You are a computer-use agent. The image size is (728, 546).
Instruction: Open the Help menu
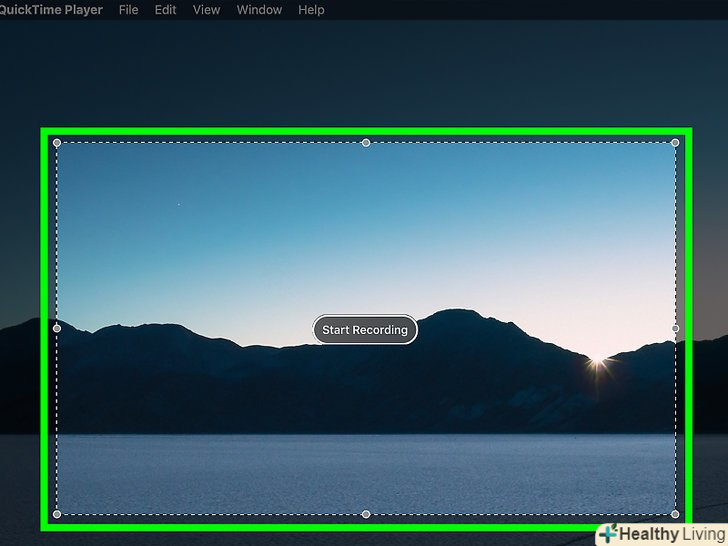[x=311, y=10]
